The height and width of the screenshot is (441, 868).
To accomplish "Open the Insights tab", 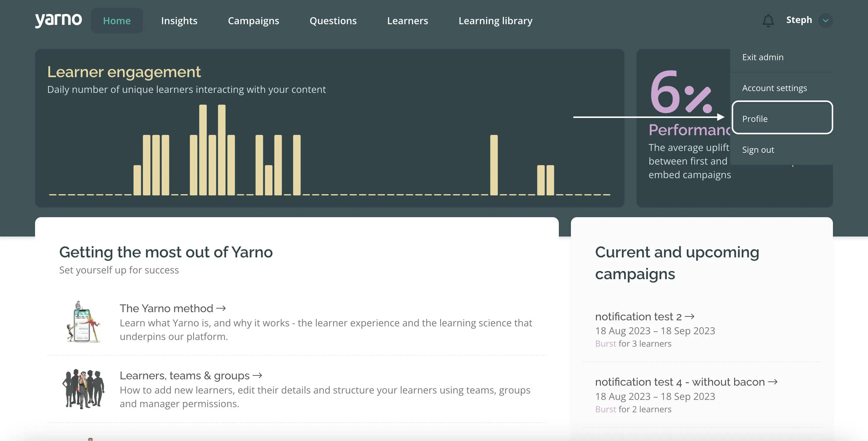I will point(179,21).
